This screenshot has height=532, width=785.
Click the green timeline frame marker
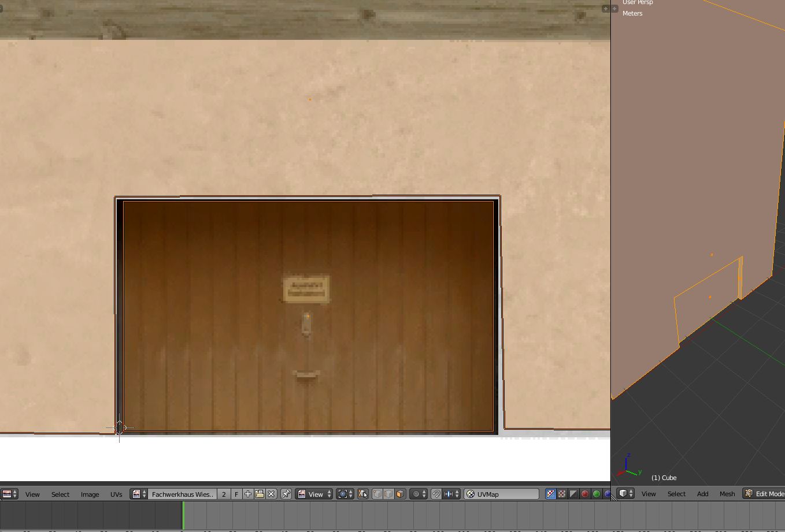click(x=183, y=515)
